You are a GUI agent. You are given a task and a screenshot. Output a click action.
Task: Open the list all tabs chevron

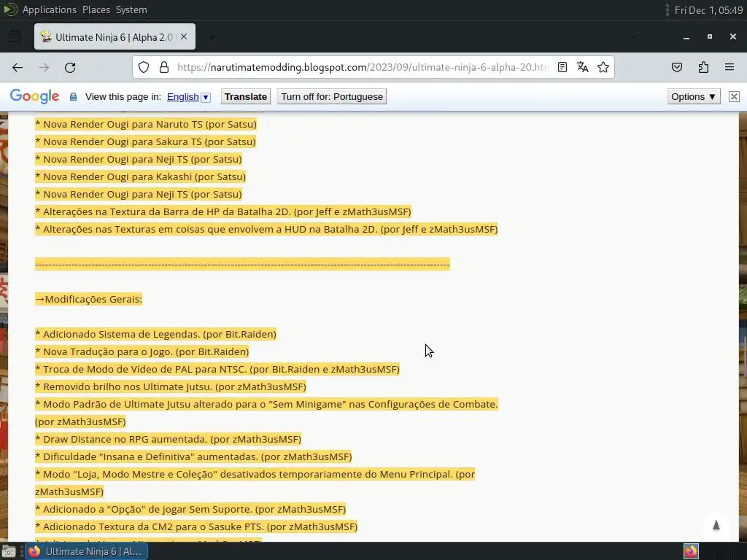(633, 37)
